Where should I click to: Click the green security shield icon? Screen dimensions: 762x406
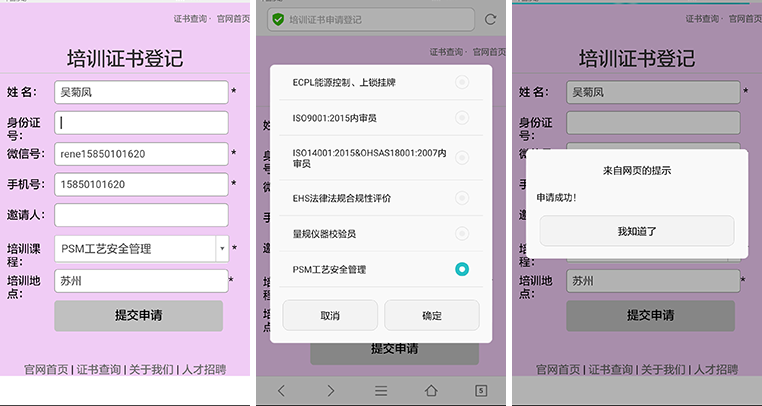[x=278, y=19]
